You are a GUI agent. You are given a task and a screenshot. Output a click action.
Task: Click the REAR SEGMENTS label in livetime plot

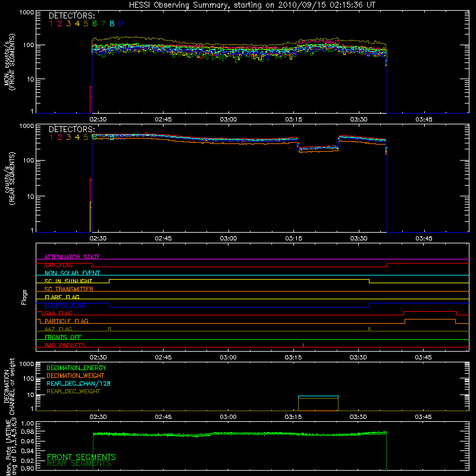pos(79,464)
